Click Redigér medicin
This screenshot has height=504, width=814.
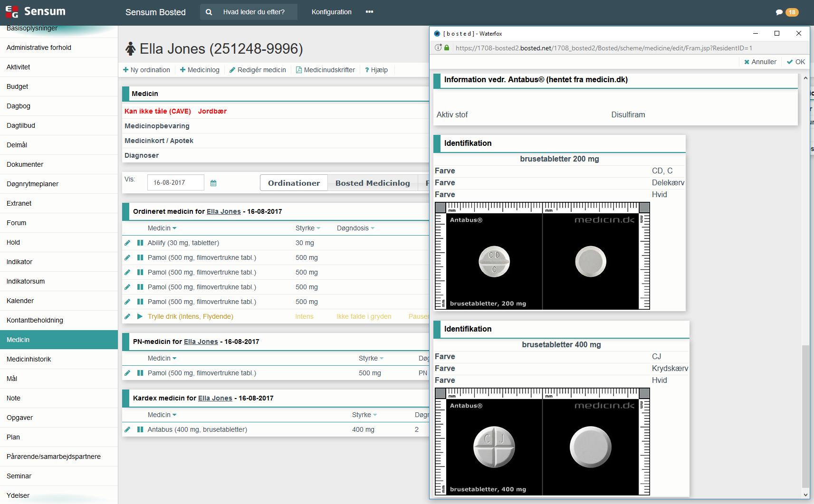click(x=258, y=70)
